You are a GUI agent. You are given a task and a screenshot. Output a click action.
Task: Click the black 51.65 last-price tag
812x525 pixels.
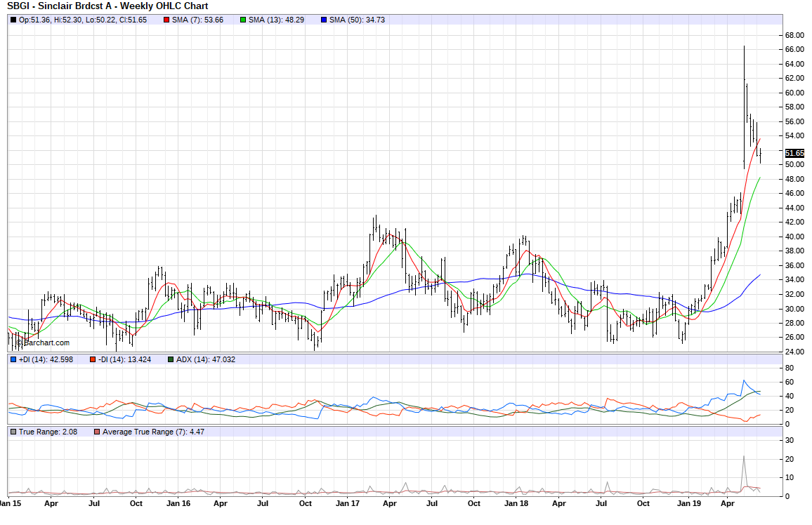[794, 153]
